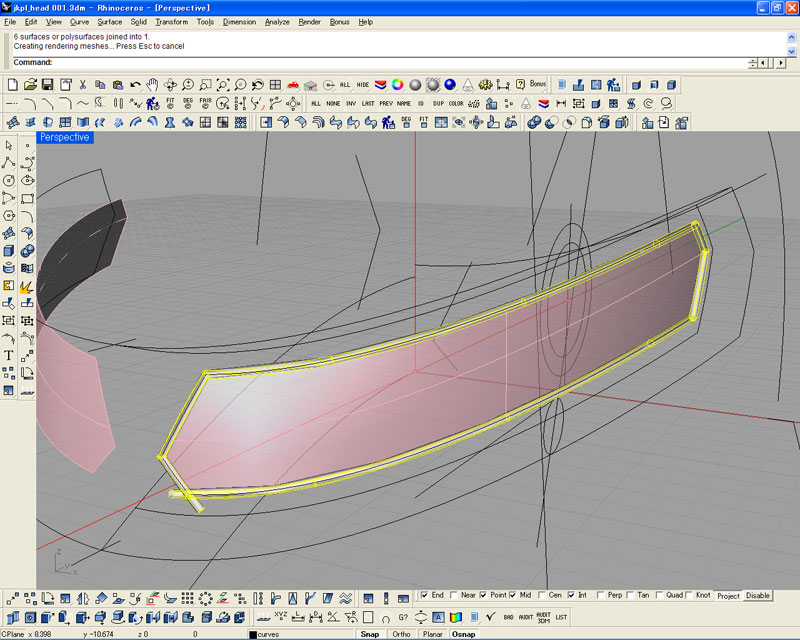Open the Analyze menu
Viewport: 800px width, 640px height.
(x=277, y=21)
